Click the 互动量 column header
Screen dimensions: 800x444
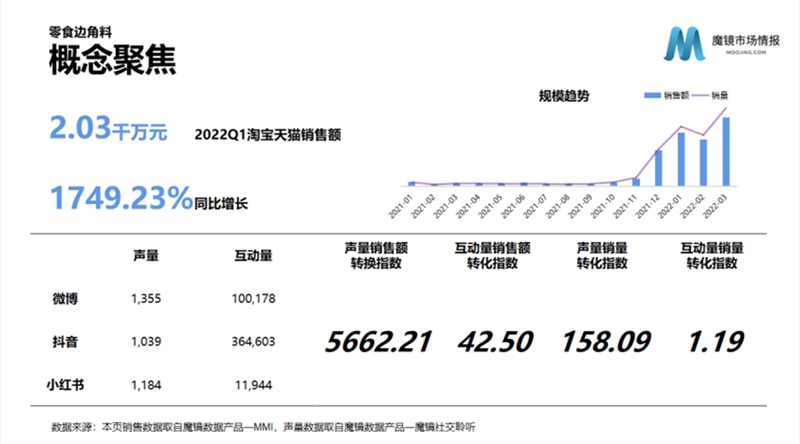pyautogui.click(x=254, y=255)
